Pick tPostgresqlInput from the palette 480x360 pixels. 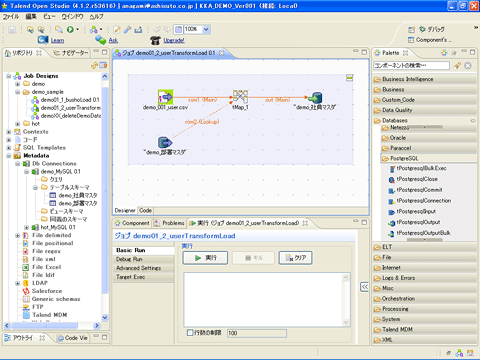point(413,211)
